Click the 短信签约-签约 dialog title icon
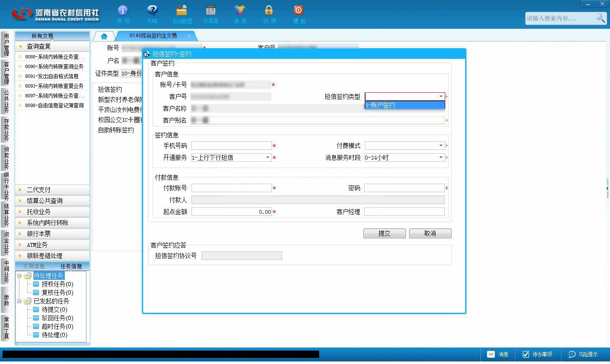 click(147, 54)
